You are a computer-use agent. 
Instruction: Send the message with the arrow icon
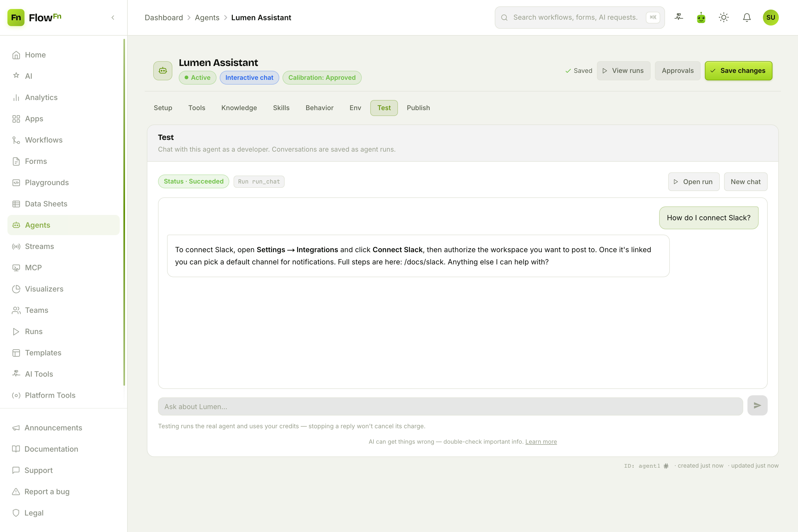pos(757,405)
